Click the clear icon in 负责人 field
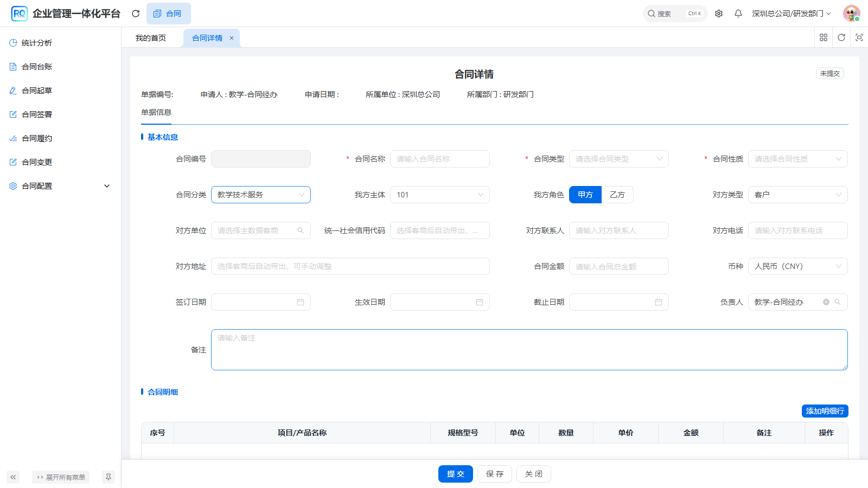The height and width of the screenshot is (488, 868). click(826, 302)
